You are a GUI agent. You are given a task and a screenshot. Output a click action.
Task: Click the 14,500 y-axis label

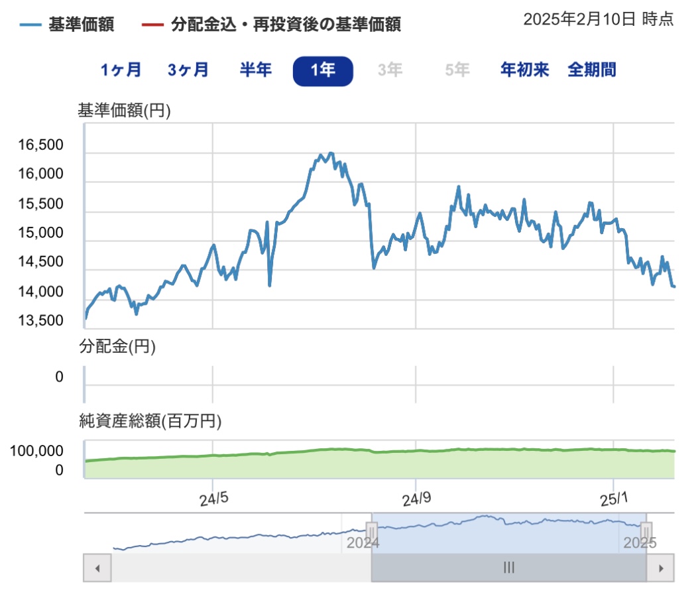tap(40, 262)
